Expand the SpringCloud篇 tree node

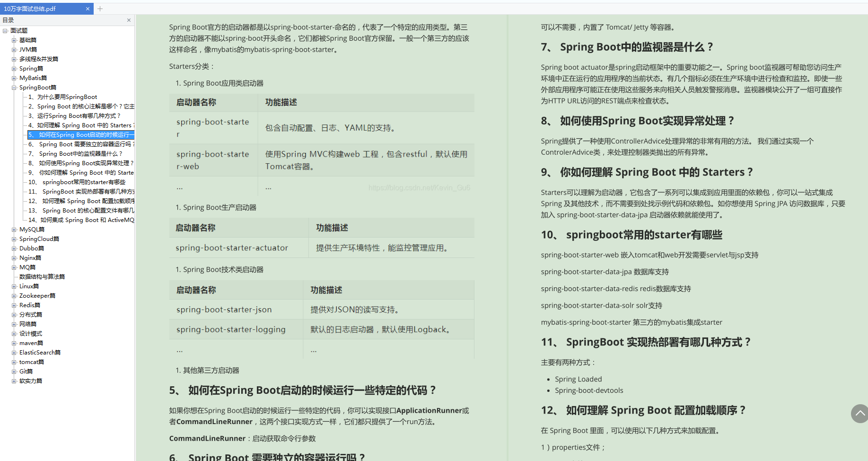click(14, 239)
